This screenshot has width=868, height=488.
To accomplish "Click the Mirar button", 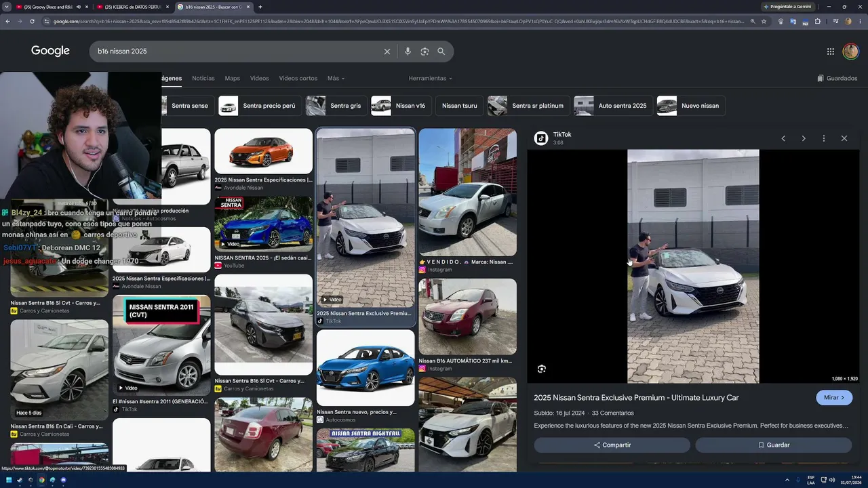I will pyautogui.click(x=834, y=398).
